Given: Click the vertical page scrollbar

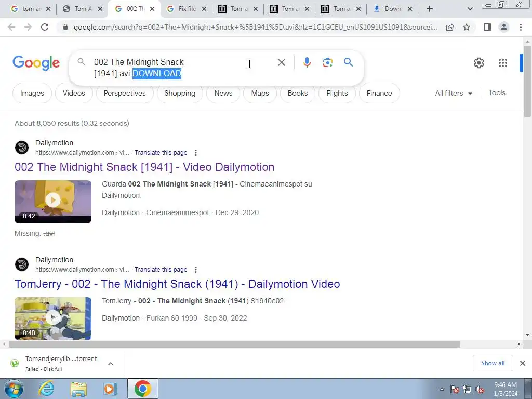Looking at the screenshot, I should (x=528, y=82).
